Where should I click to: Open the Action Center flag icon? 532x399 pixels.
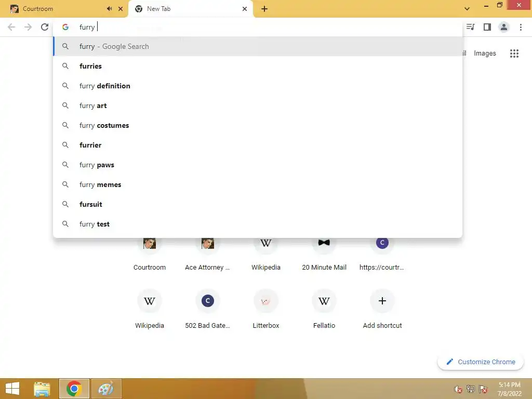(x=483, y=389)
